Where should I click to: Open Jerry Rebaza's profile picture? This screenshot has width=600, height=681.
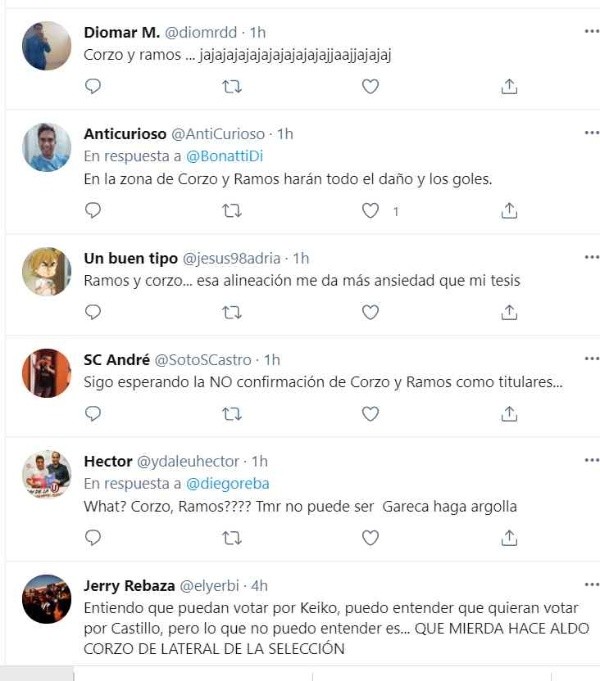(46, 599)
